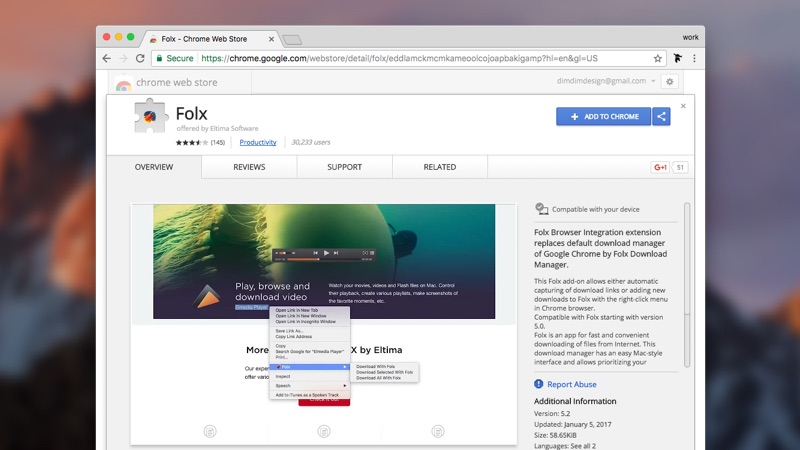Open Chrome's three-dot menu
The image size is (800, 450).
pyautogui.click(x=694, y=58)
